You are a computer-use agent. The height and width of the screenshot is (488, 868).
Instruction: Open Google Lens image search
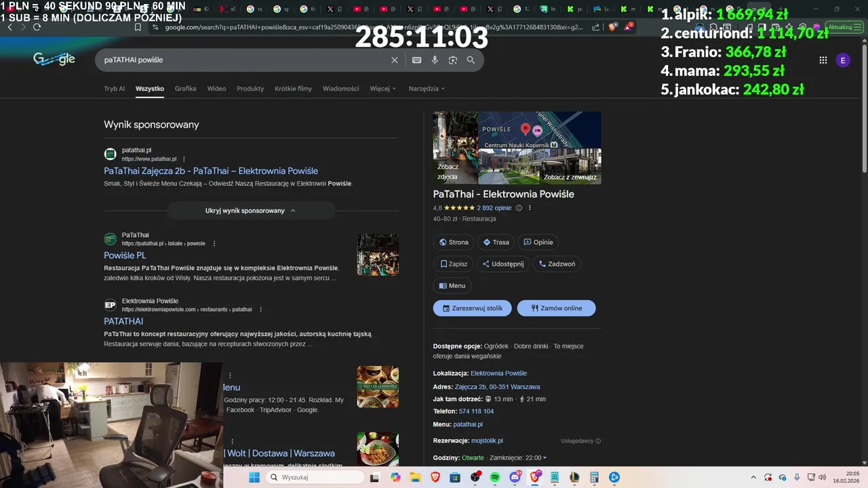pos(453,60)
